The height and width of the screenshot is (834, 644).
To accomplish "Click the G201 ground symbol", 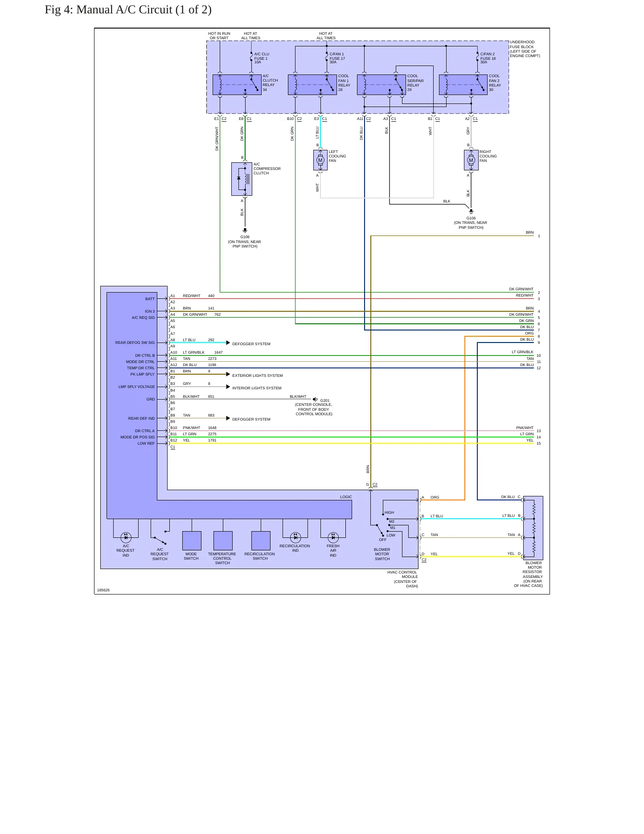I will click(316, 399).
